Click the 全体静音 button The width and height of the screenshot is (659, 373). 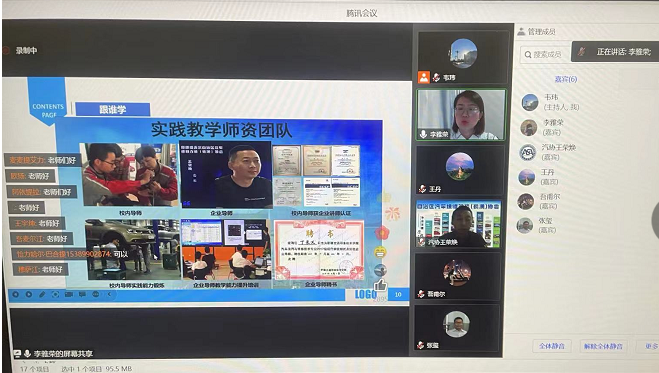(x=552, y=346)
